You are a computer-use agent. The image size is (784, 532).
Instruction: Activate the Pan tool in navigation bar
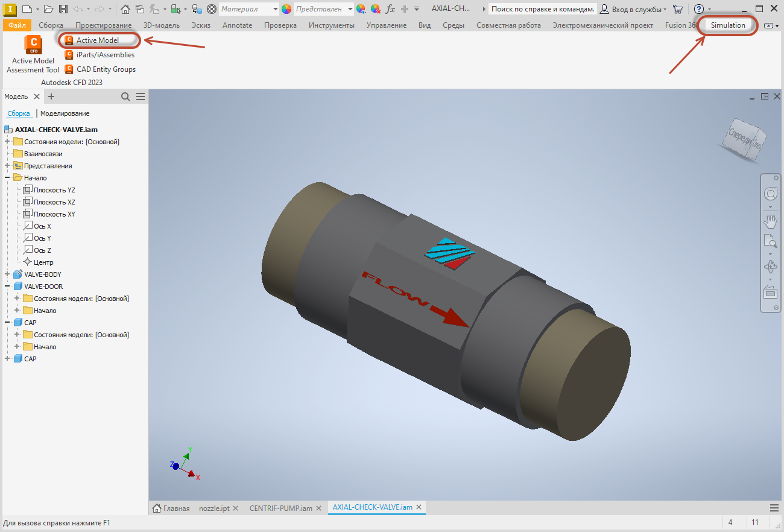coord(771,221)
